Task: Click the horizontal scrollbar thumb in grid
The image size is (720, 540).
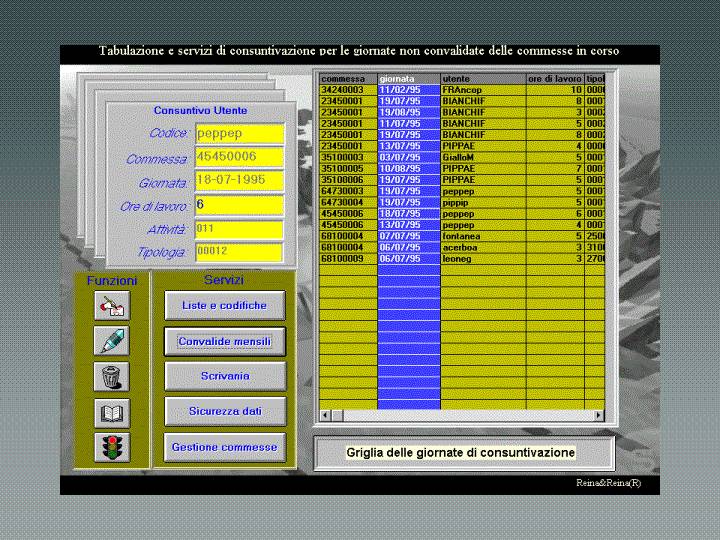Action: pos(337,415)
